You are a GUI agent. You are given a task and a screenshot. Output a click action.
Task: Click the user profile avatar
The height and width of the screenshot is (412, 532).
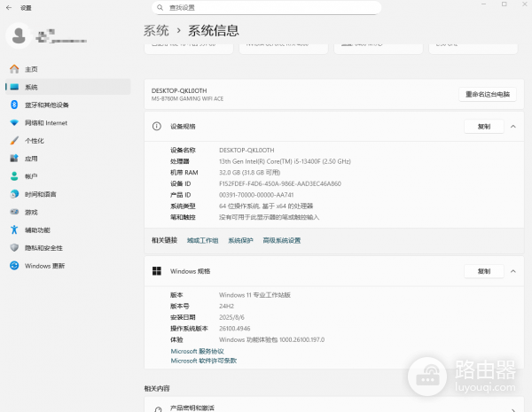click(x=19, y=35)
